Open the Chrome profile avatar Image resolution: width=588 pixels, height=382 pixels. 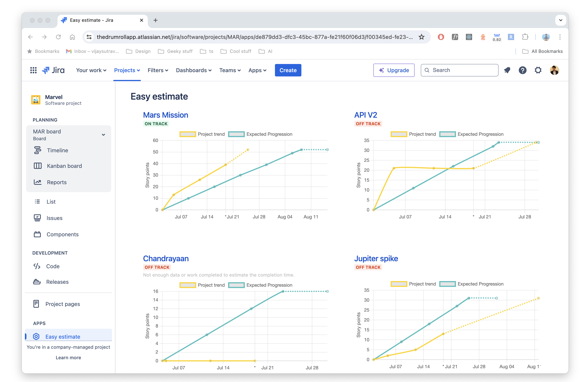click(546, 37)
